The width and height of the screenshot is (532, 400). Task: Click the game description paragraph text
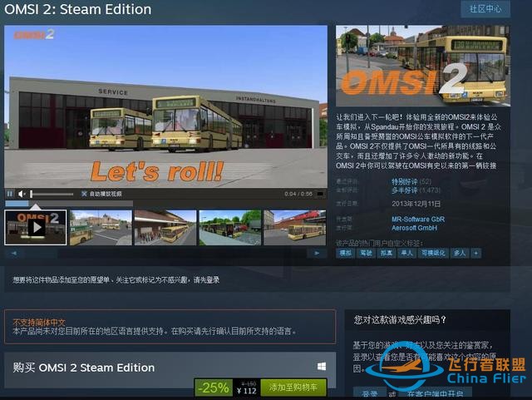coord(418,141)
